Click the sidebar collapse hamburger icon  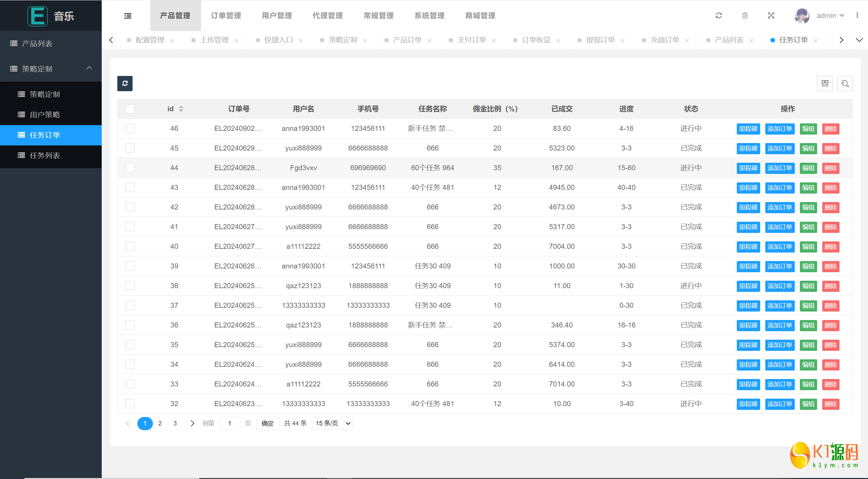point(127,16)
